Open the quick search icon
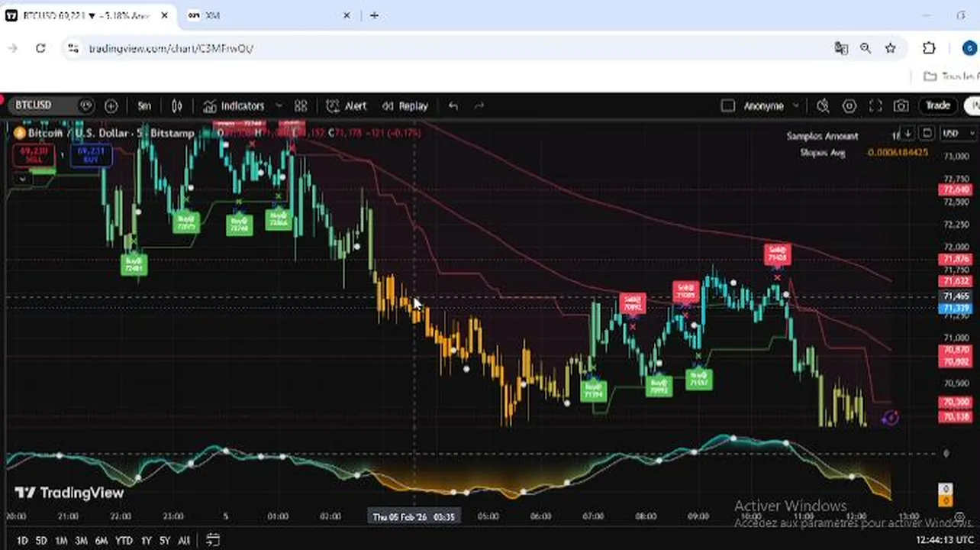 pos(823,106)
